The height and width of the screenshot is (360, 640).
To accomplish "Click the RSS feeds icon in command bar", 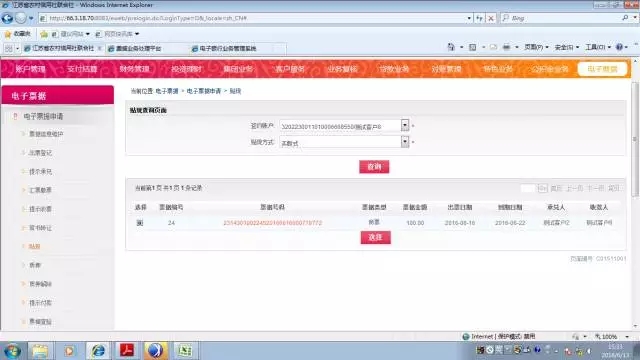I will tap(472, 47).
